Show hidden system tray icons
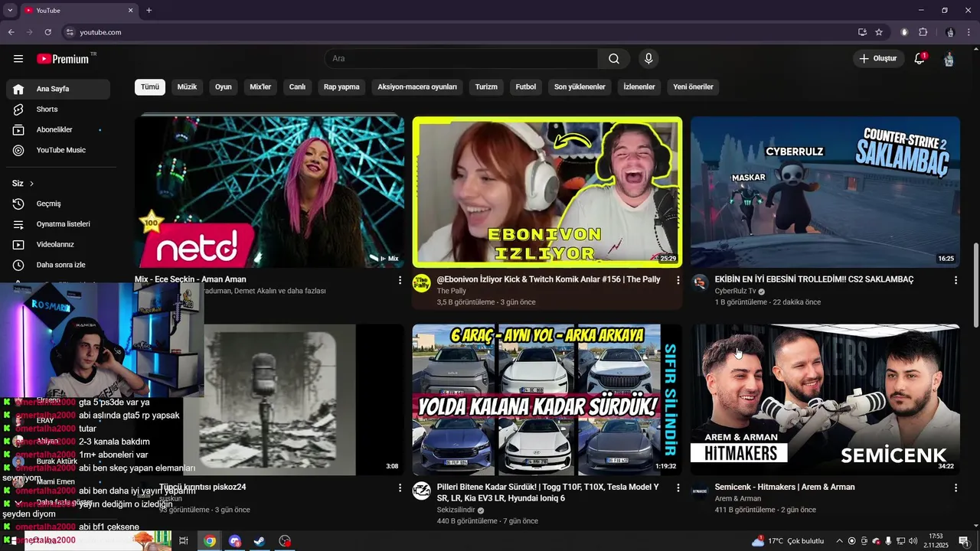The height and width of the screenshot is (551, 980). coord(839,541)
